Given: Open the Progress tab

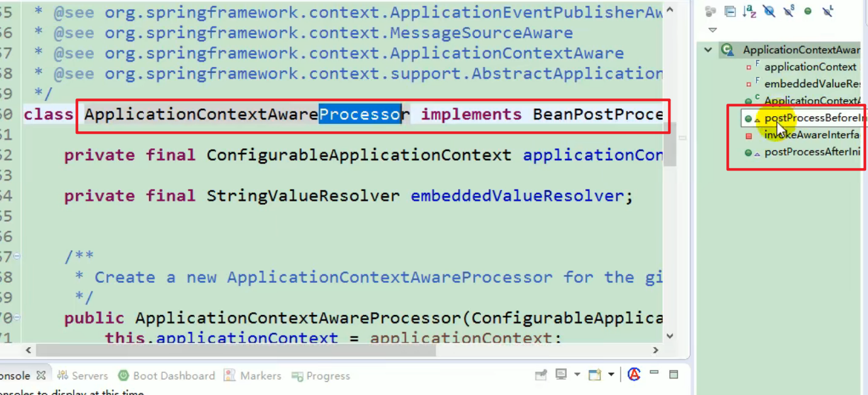Looking at the screenshot, I should pos(321,376).
